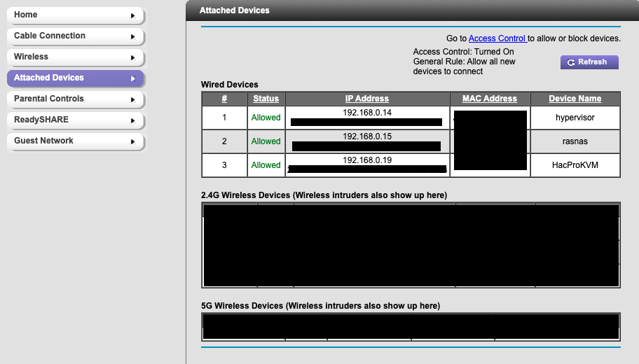639x364 pixels.
Task: Select the HacProKVM device name cell
Action: [575, 165]
